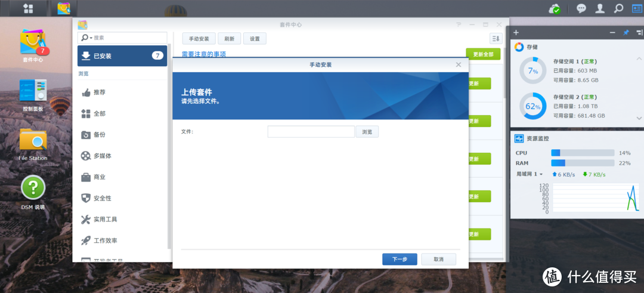Click the 存储空间 1 usage ring
This screenshot has width=644, height=293.
click(x=532, y=70)
